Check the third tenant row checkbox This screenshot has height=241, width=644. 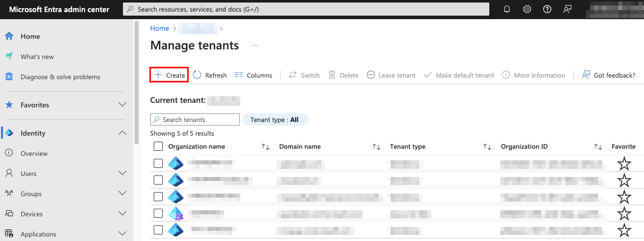coord(158,197)
